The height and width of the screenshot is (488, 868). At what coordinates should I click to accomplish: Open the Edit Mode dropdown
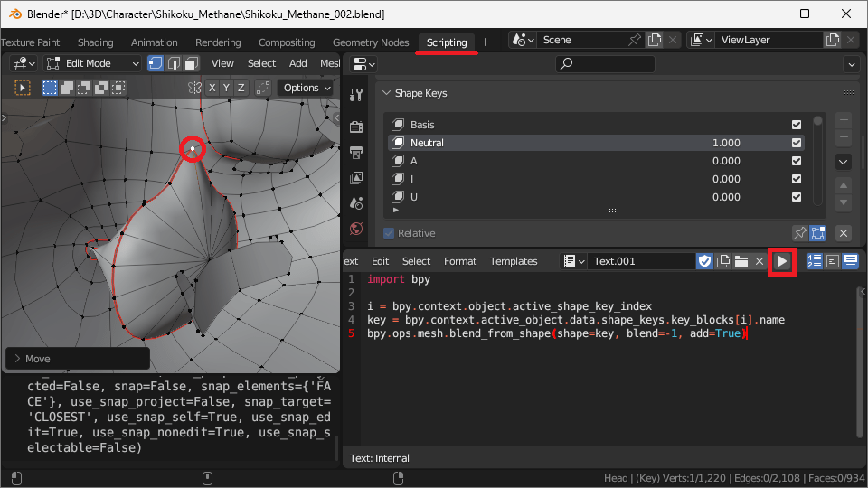pos(92,63)
